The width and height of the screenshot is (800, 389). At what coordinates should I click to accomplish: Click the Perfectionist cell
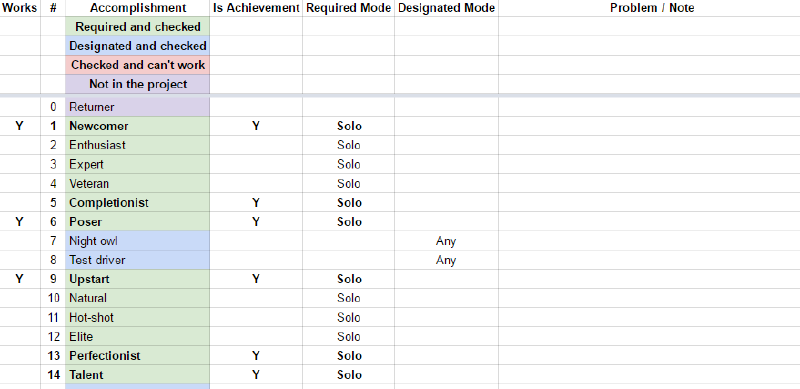[138, 356]
